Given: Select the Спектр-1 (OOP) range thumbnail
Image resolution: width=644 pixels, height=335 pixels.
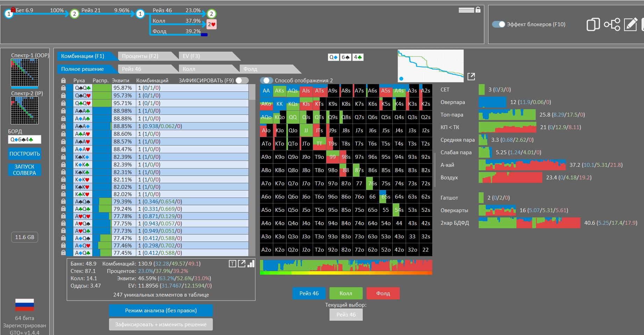Looking at the screenshot, I should 24,73.
